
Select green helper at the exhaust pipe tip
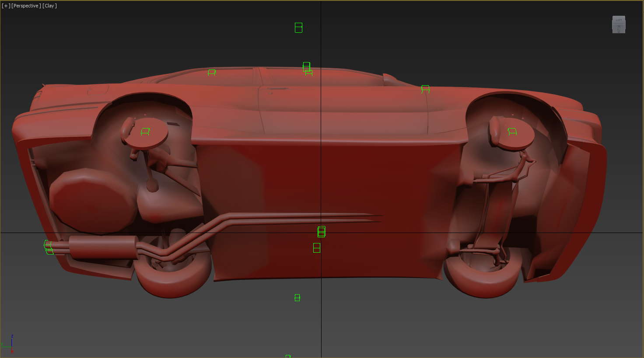[x=48, y=247]
